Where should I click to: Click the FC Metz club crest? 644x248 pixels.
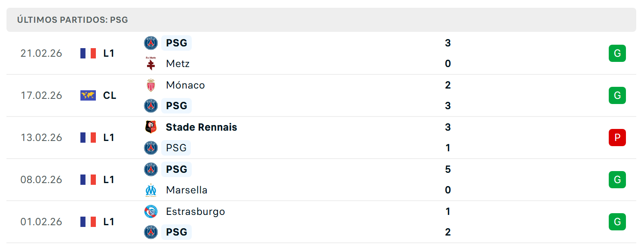(151, 64)
